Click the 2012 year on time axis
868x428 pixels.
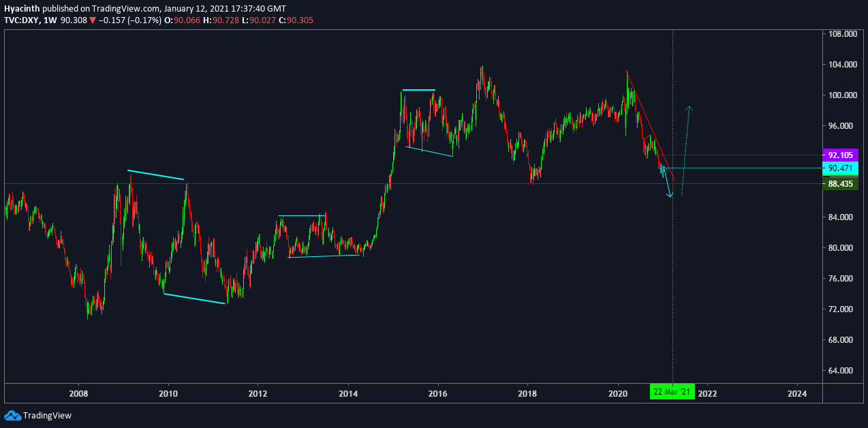(258, 393)
